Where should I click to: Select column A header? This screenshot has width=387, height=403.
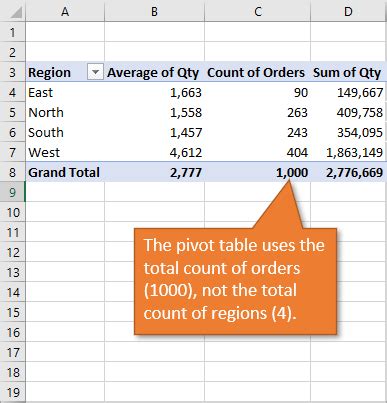pyautogui.click(x=65, y=12)
